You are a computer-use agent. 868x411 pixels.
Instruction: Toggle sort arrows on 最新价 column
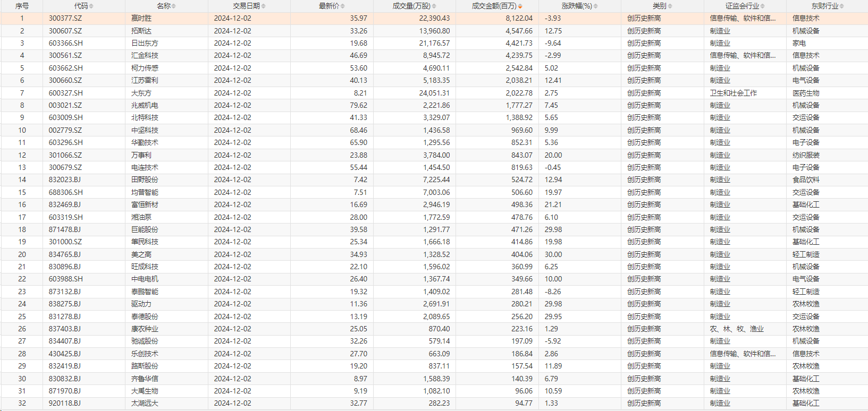pyautogui.click(x=343, y=6)
